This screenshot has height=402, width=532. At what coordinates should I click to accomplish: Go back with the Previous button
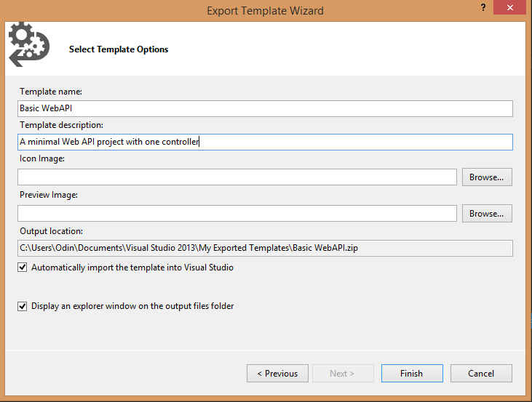[x=277, y=373]
